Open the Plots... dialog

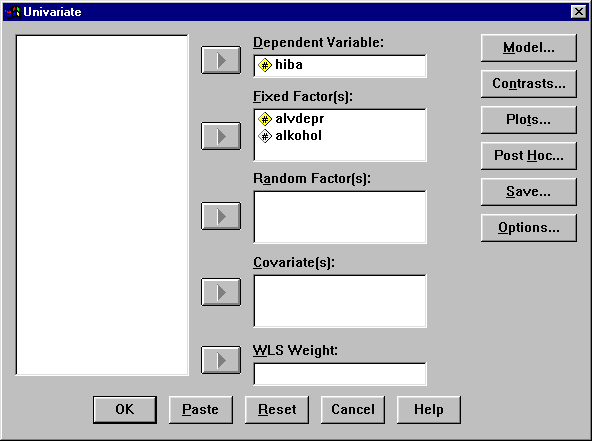click(529, 120)
